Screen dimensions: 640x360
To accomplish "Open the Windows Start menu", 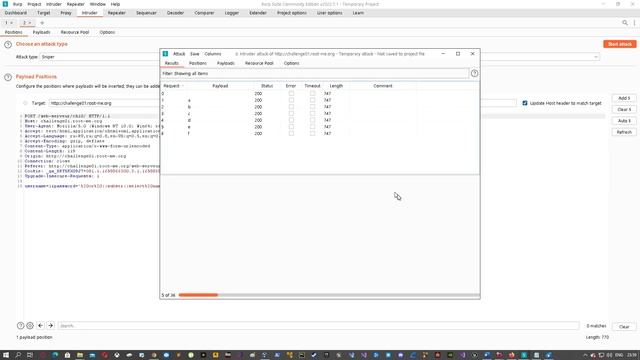I will click(x=6, y=355).
